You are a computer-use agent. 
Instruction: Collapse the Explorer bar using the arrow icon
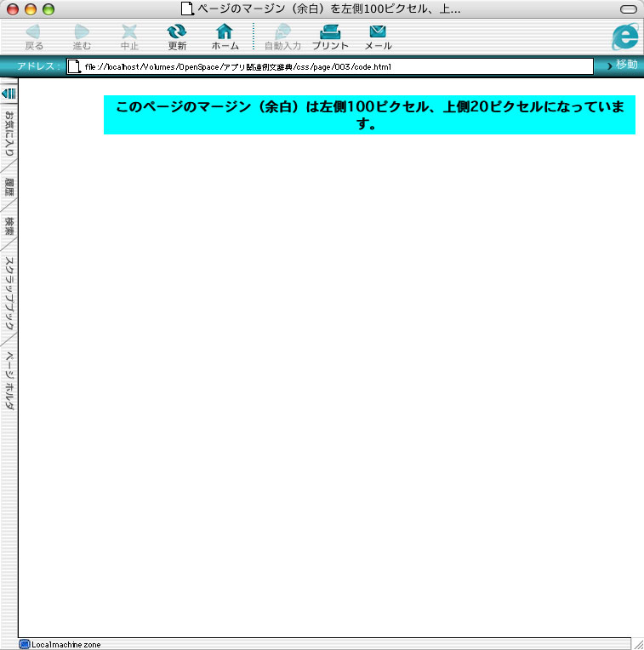9,93
